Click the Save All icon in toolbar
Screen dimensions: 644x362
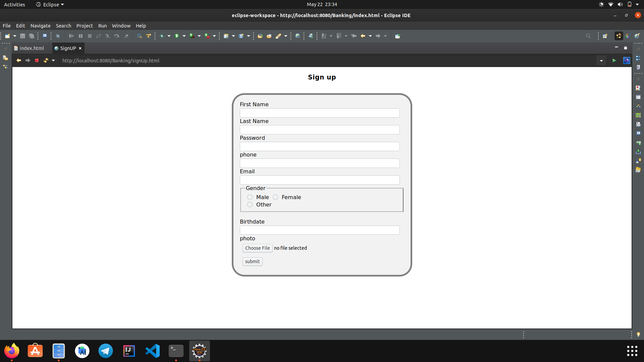(x=32, y=36)
